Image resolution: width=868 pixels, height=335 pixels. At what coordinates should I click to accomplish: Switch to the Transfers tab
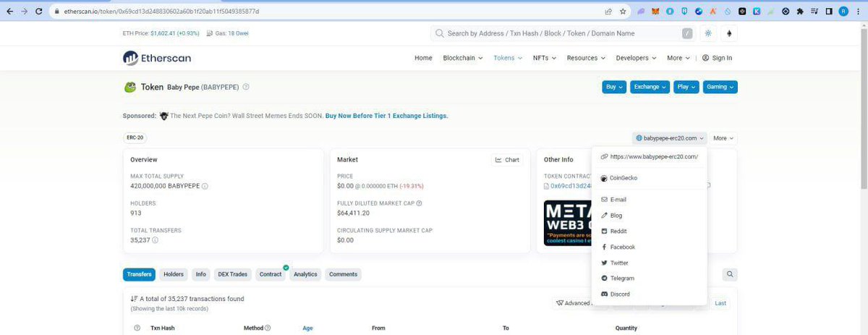pyautogui.click(x=139, y=274)
